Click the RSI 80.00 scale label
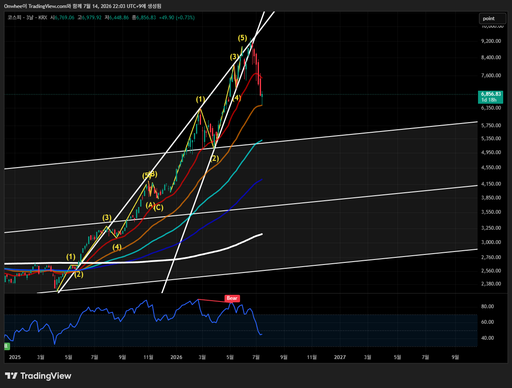The image size is (512, 388). pyautogui.click(x=487, y=306)
